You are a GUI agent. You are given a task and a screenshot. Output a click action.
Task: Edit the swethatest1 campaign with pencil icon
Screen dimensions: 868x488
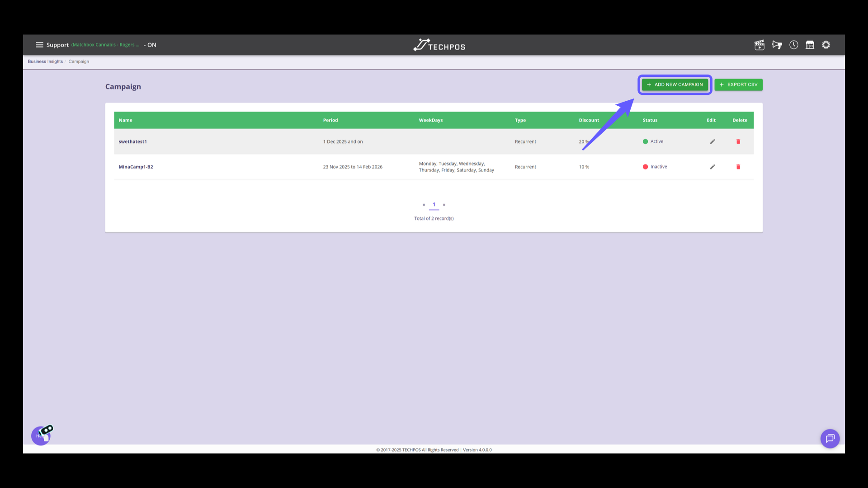pyautogui.click(x=712, y=141)
